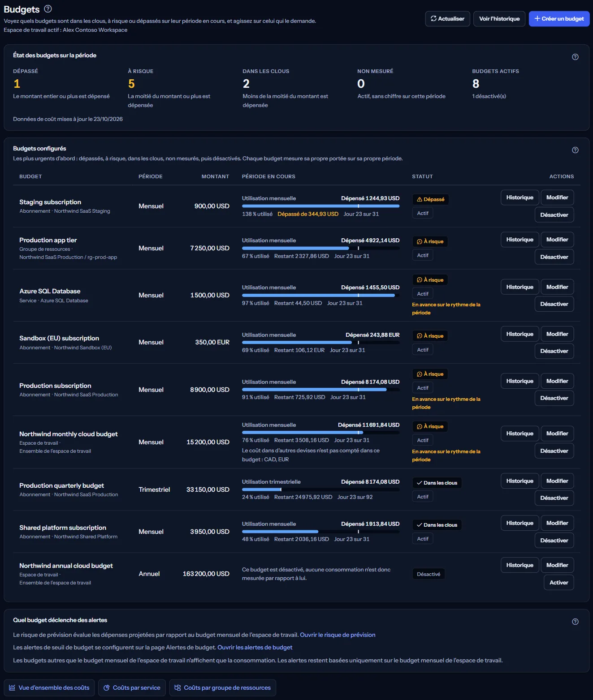593x700 pixels.
Task: Follow the Ouvrir les alertes de budget link
Action: [x=255, y=648]
